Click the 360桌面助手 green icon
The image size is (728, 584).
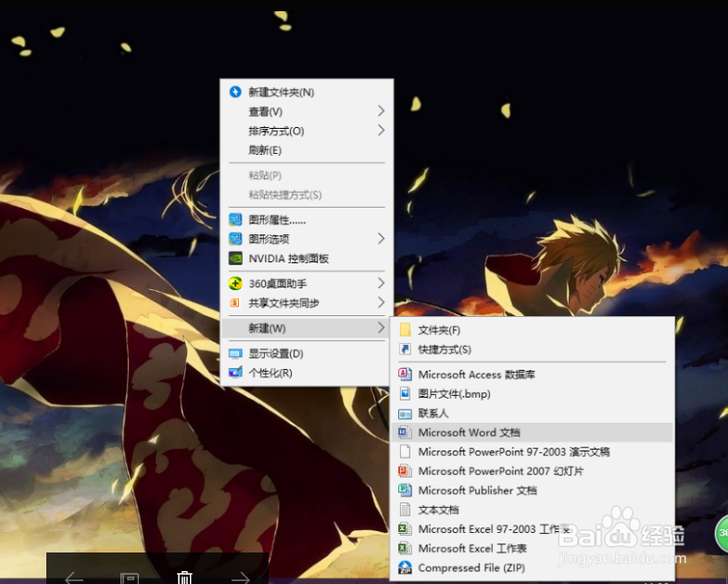point(235,284)
